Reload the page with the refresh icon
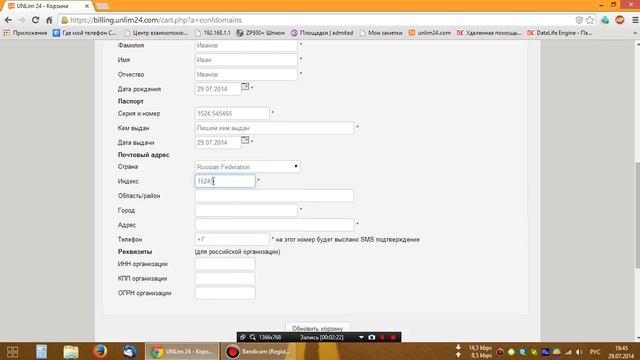This screenshot has width=640, height=360. click(36, 20)
